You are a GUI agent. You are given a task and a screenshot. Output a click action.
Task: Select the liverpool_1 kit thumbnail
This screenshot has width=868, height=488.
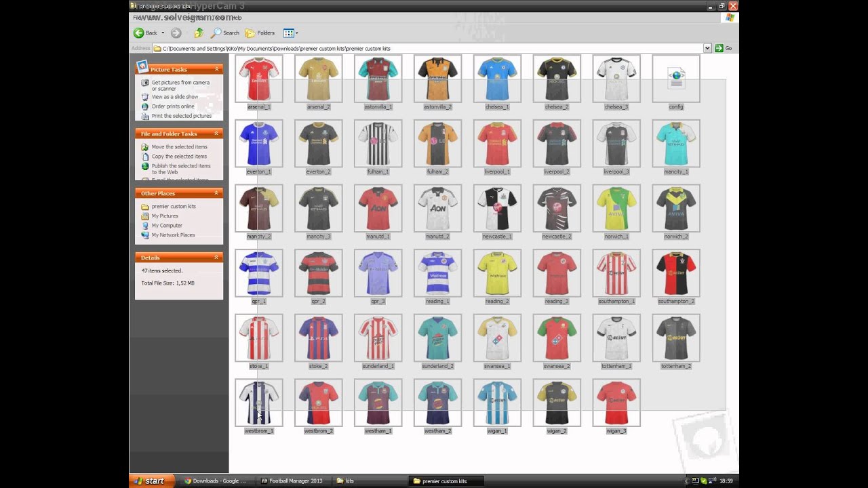click(x=497, y=144)
